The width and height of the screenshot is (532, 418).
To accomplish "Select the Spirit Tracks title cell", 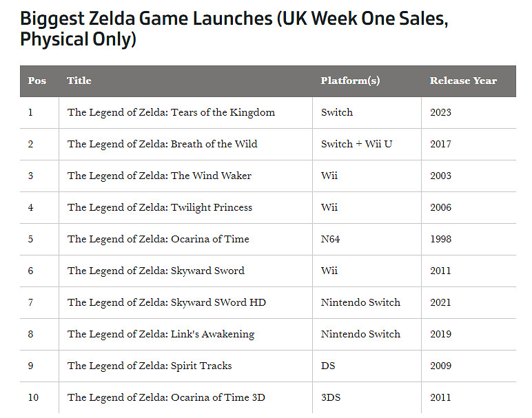I will click(150, 366).
